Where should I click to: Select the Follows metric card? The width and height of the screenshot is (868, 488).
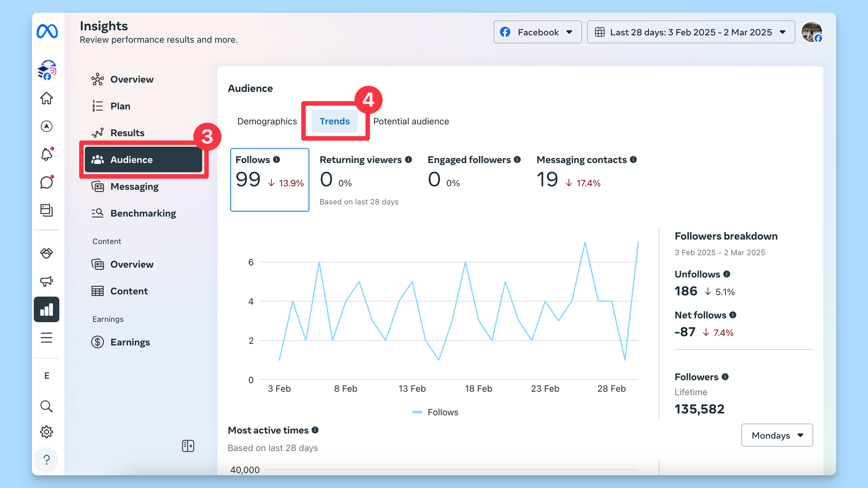click(270, 180)
